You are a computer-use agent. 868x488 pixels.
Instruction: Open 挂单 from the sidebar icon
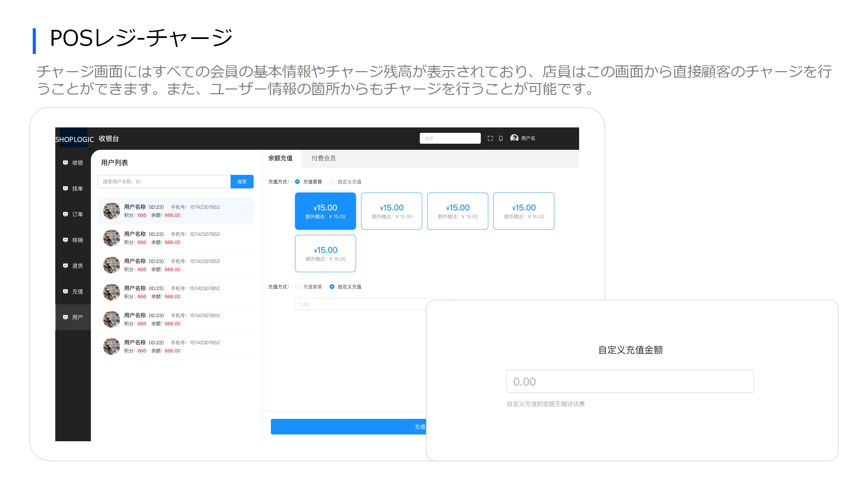pyautogui.click(x=65, y=188)
